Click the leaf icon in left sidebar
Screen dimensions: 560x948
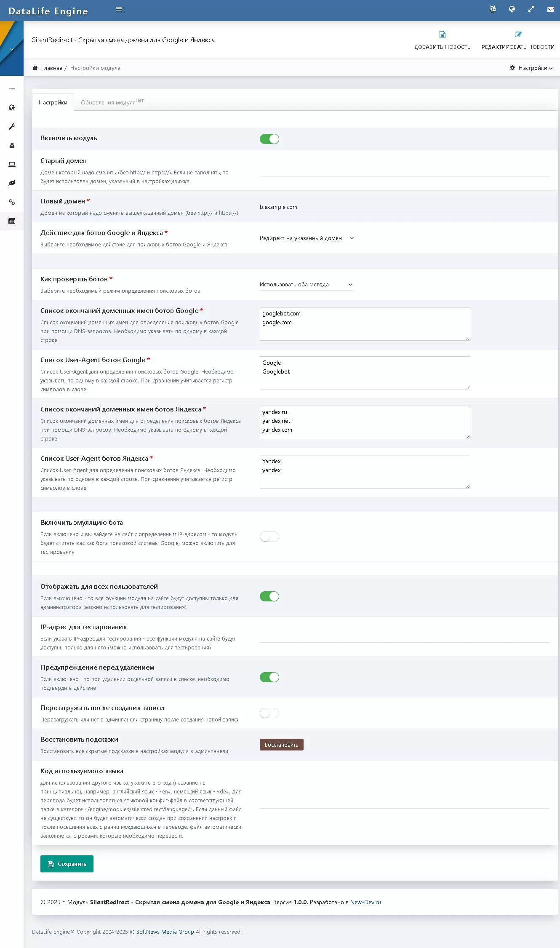tap(12, 183)
